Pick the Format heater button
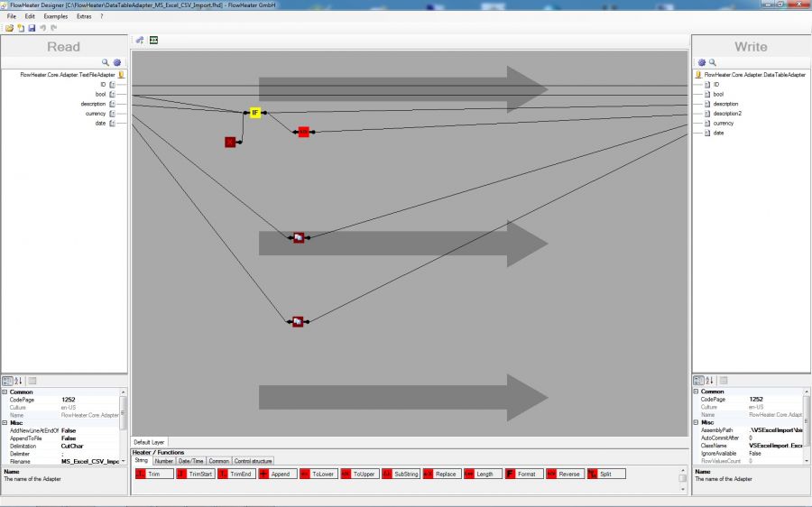 pos(524,474)
